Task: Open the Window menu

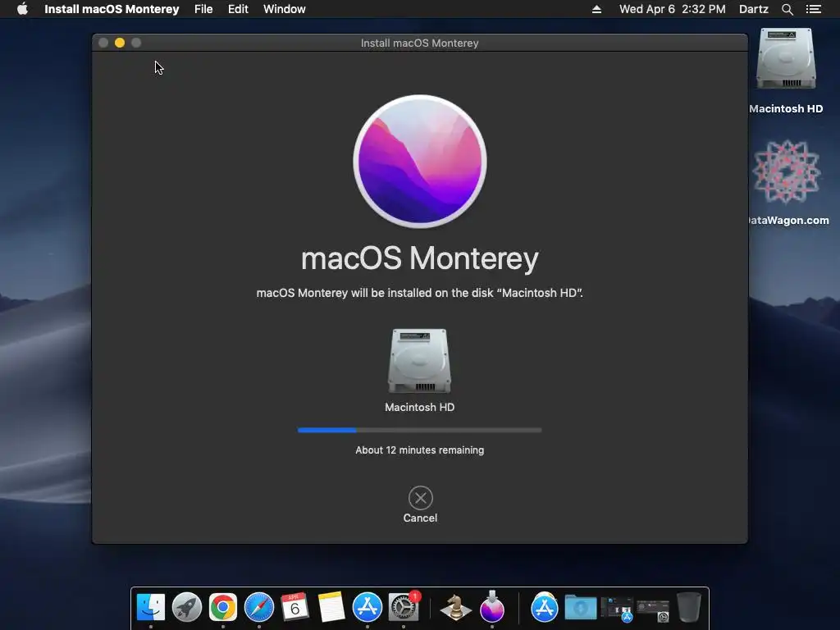Action: point(285,9)
